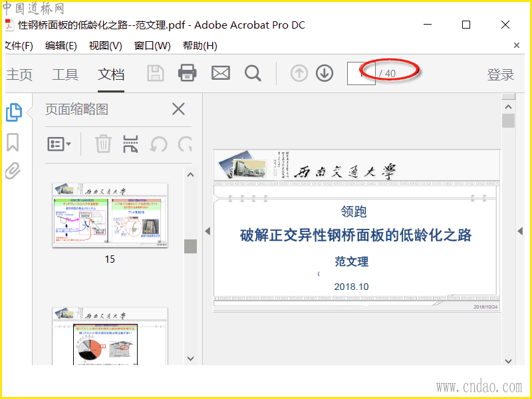Click document view scroll up arrow

pos(508,107)
